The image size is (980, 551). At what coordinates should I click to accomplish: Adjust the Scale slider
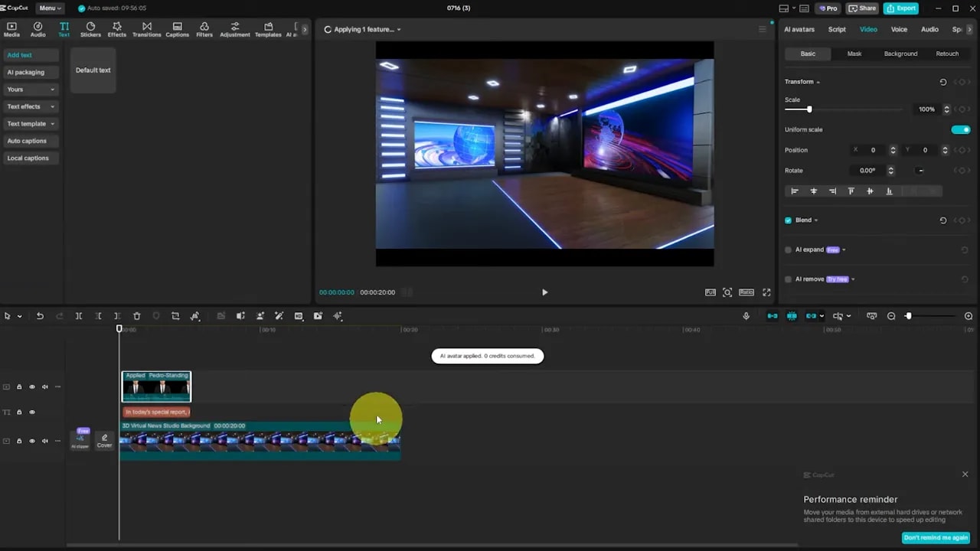809,109
